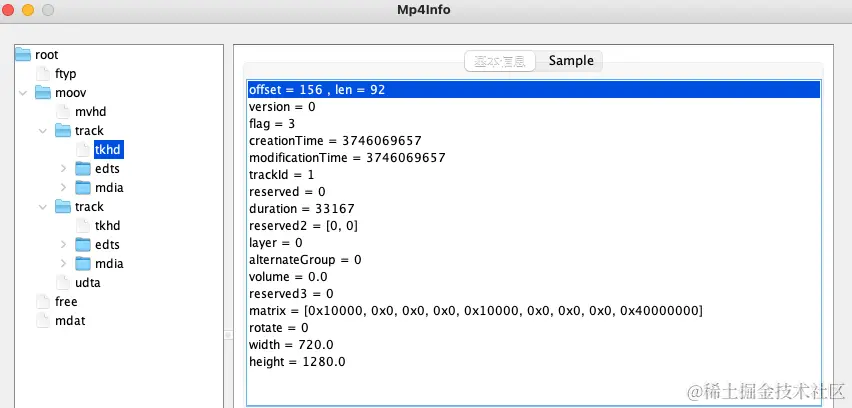Select the root folder icon in the tree
The width and height of the screenshot is (852, 408).
23,54
